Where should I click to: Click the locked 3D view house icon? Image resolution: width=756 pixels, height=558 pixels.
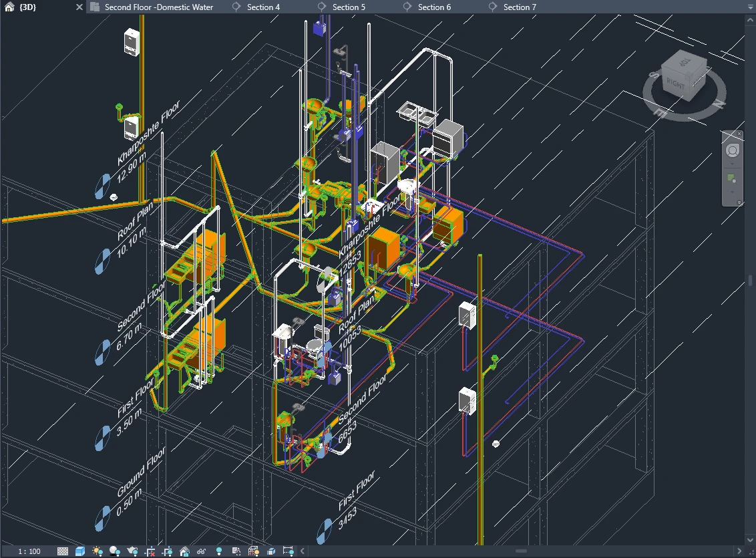184,551
